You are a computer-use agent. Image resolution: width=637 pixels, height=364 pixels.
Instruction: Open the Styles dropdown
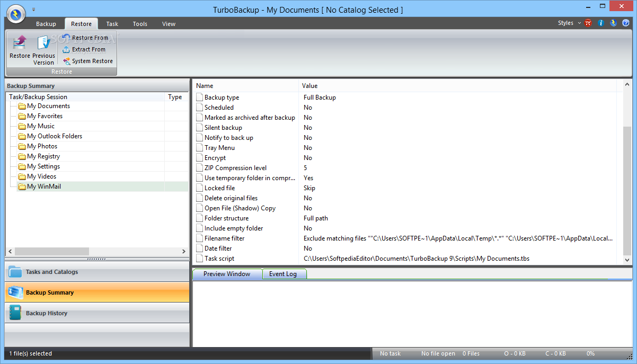(x=569, y=23)
